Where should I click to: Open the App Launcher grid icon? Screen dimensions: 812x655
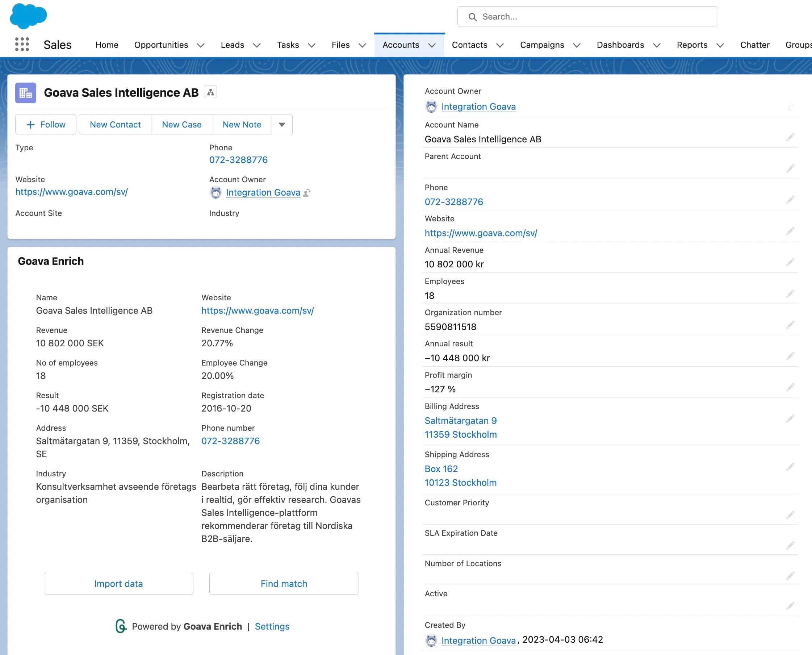22,45
